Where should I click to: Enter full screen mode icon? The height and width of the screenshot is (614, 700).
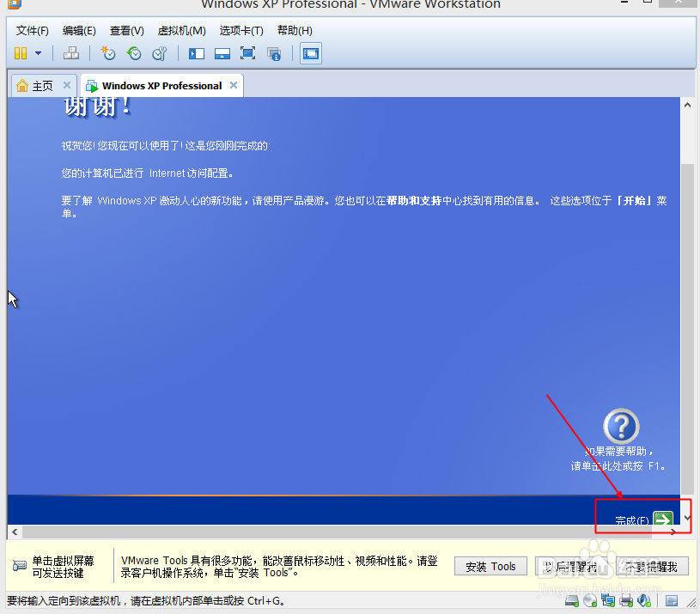247,53
